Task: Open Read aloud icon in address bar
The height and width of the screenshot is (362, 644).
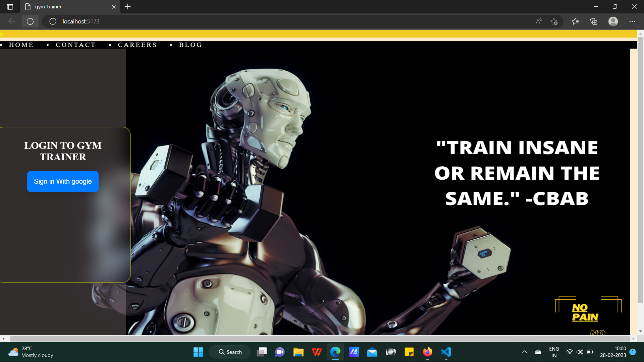Action: tap(539, 21)
